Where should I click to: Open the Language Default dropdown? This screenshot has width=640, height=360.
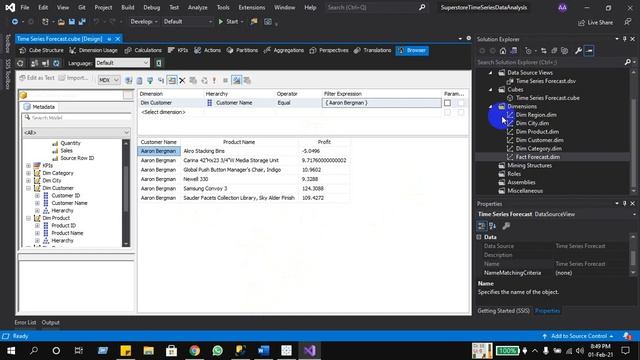tap(122, 63)
